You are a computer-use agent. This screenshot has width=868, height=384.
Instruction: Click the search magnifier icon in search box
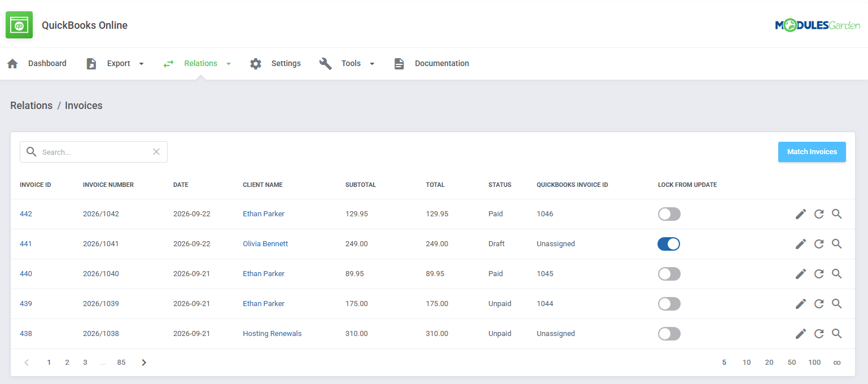point(32,152)
